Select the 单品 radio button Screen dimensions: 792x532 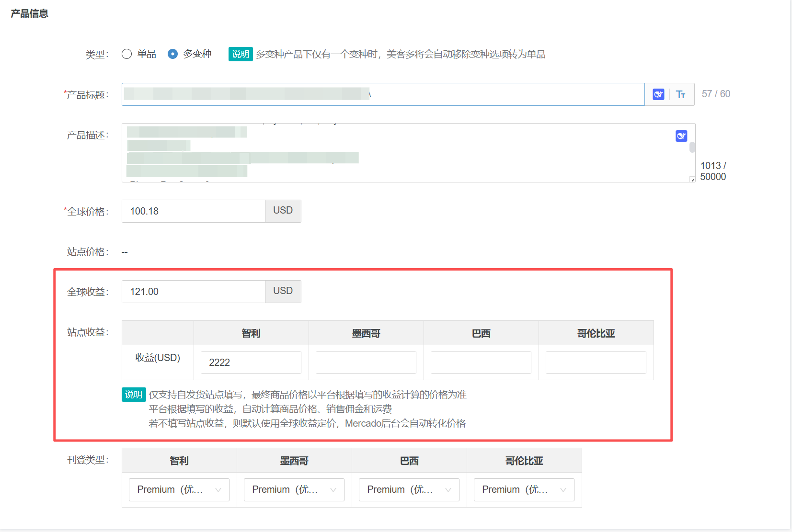pyautogui.click(x=127, y=54)
